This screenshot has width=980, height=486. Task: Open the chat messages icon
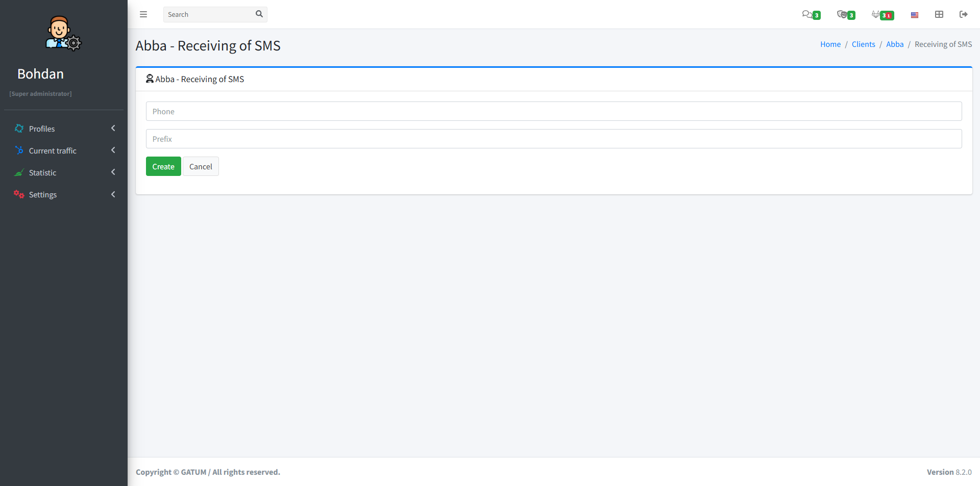(807, 14)
